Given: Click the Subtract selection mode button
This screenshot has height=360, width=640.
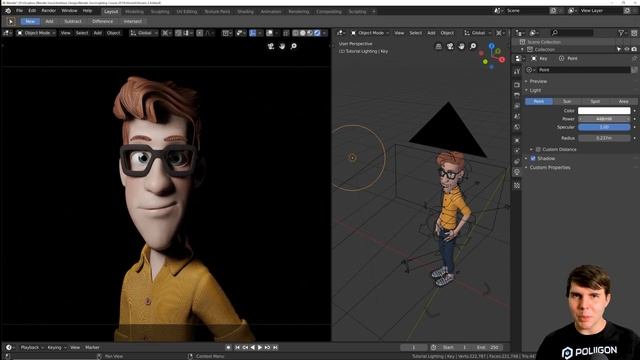Looking at the screenshot, I should (x=73, y=21).
